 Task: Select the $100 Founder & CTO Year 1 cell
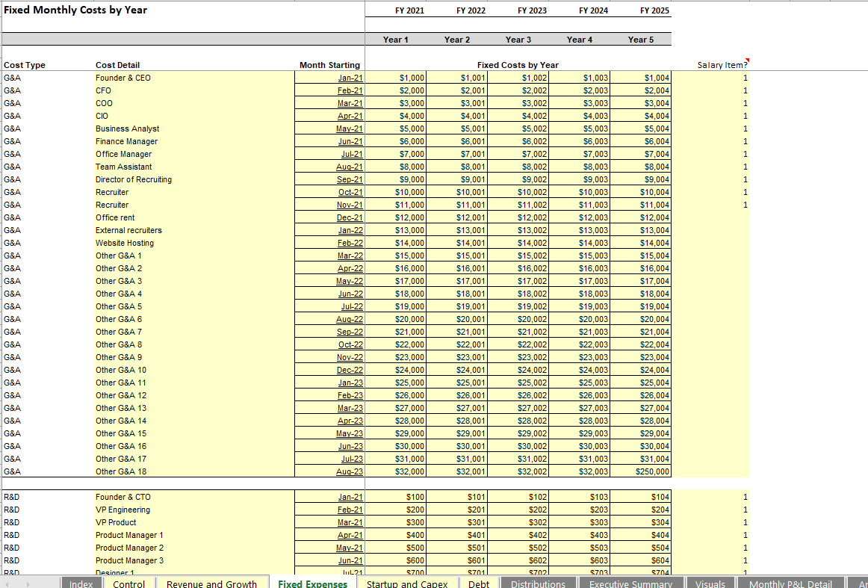[x=396, y=497]
